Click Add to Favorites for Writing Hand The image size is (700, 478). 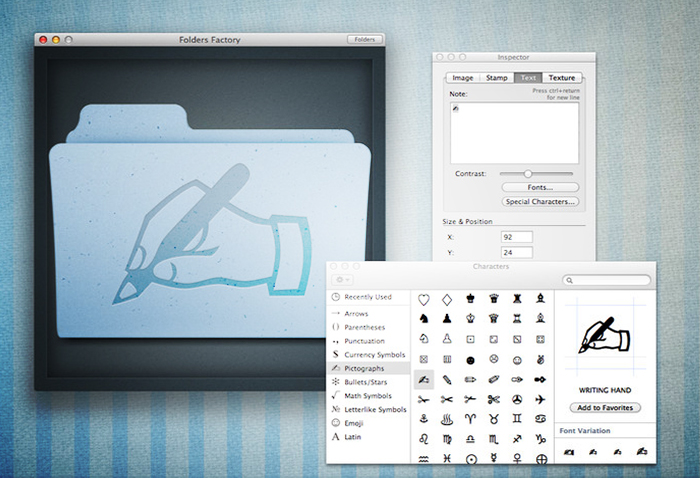tap(605, 407)
